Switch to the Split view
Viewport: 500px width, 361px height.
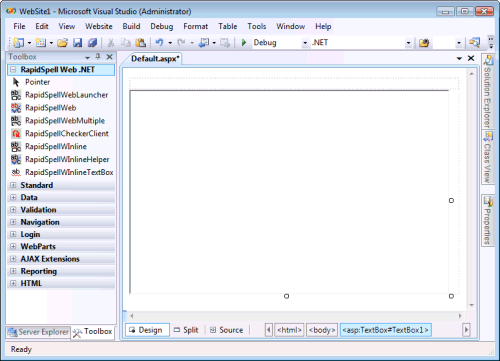coord(187,330)
